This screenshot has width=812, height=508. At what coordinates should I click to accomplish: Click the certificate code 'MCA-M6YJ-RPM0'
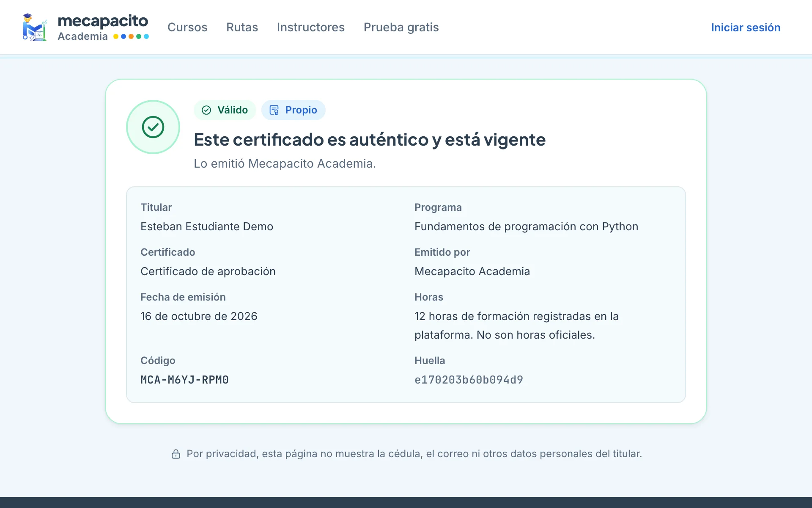184,380
